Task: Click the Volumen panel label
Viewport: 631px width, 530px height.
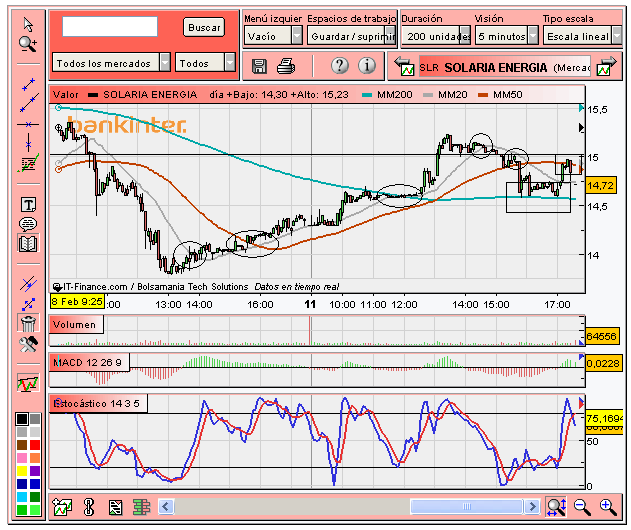Action: pyautogui.click(x=75, y=324)
